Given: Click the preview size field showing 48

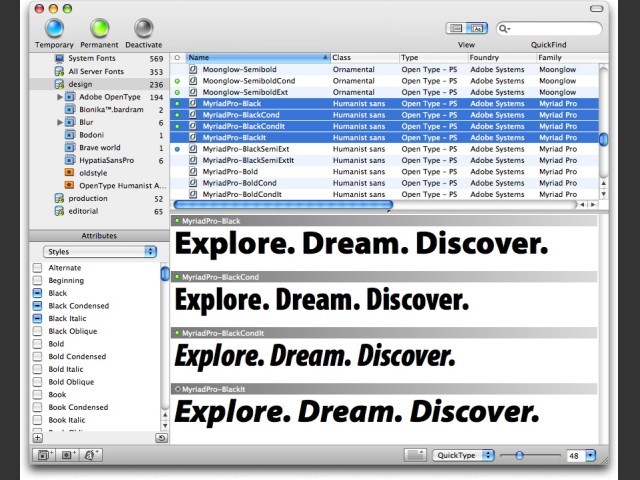Looking at the screenshot, I should click(576, 456).
